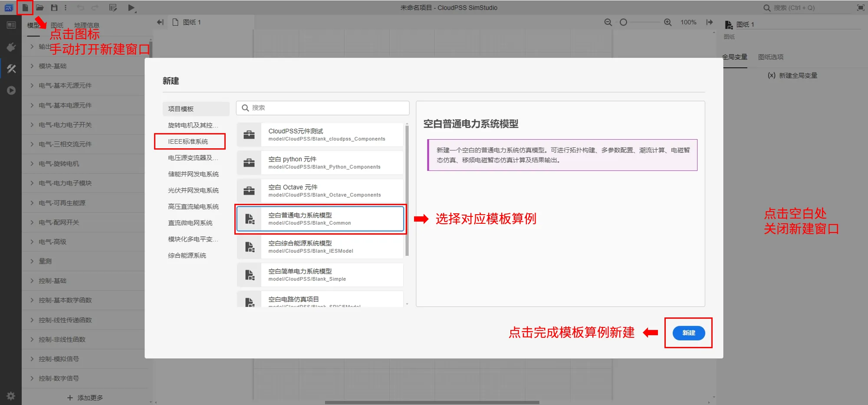868x405 pixels.
Task: Click 新建全局变量 button
Action: (x=792, y=75)
